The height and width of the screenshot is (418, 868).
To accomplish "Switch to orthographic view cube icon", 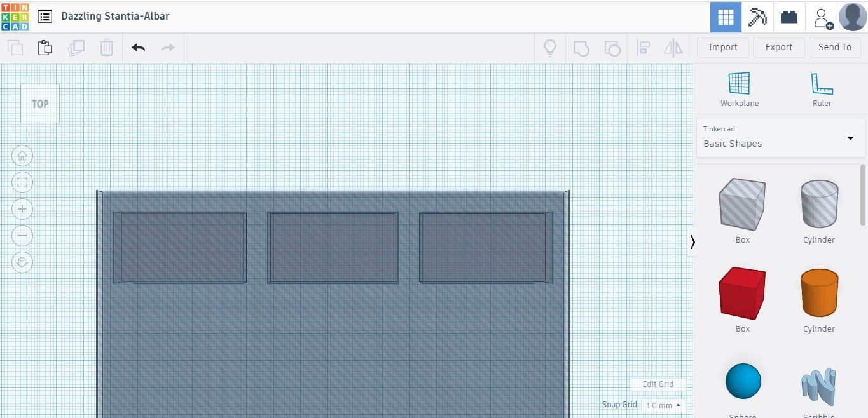I will 22,262.
